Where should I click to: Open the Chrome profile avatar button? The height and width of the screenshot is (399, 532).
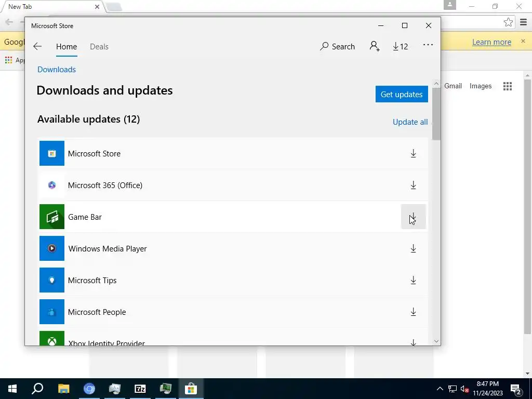pos(450,5)
